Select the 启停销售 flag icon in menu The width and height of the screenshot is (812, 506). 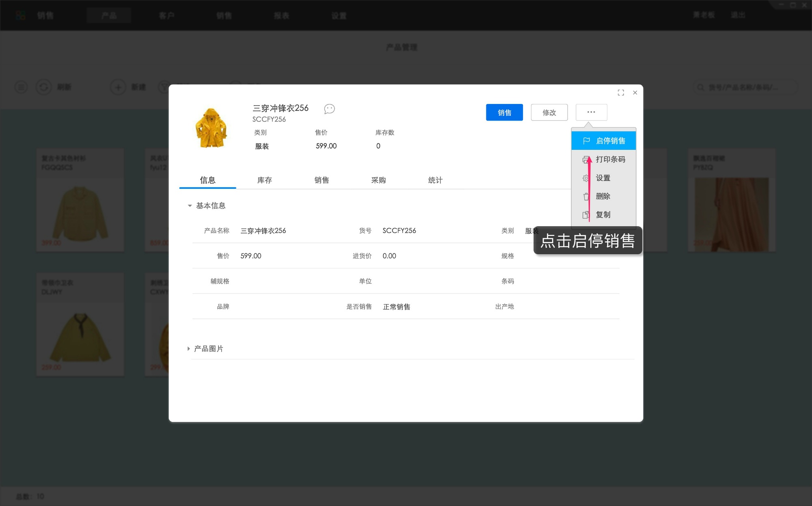586,141
